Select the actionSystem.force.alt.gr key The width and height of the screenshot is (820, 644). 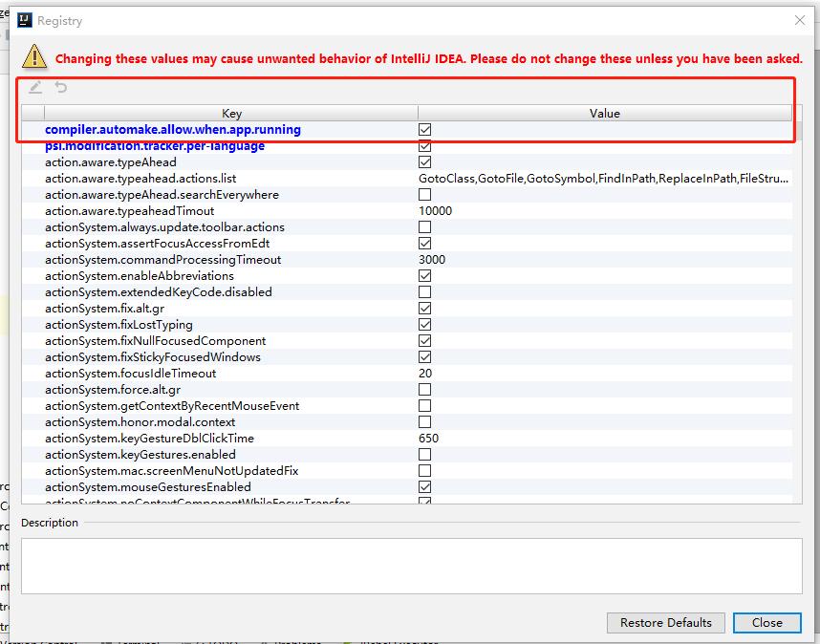point(113,390)
